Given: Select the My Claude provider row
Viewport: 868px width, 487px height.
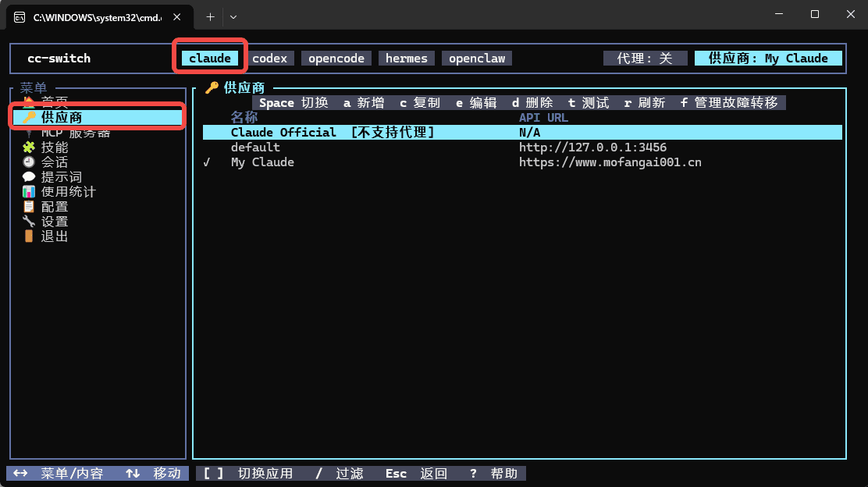Looking at the screenshot, I should (x=522, y=162).
